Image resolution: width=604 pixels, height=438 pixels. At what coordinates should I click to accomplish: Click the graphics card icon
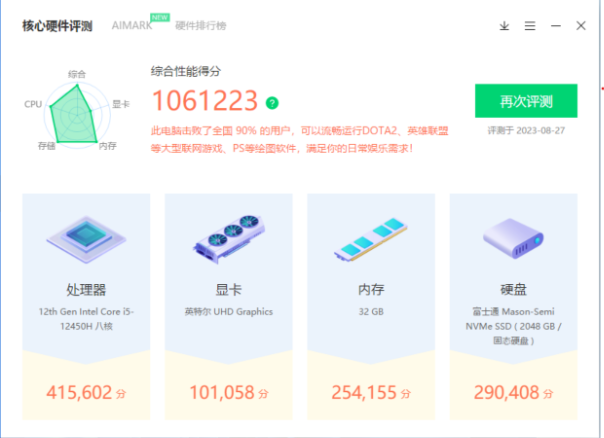pyautogui.click(x=229, y=239)
